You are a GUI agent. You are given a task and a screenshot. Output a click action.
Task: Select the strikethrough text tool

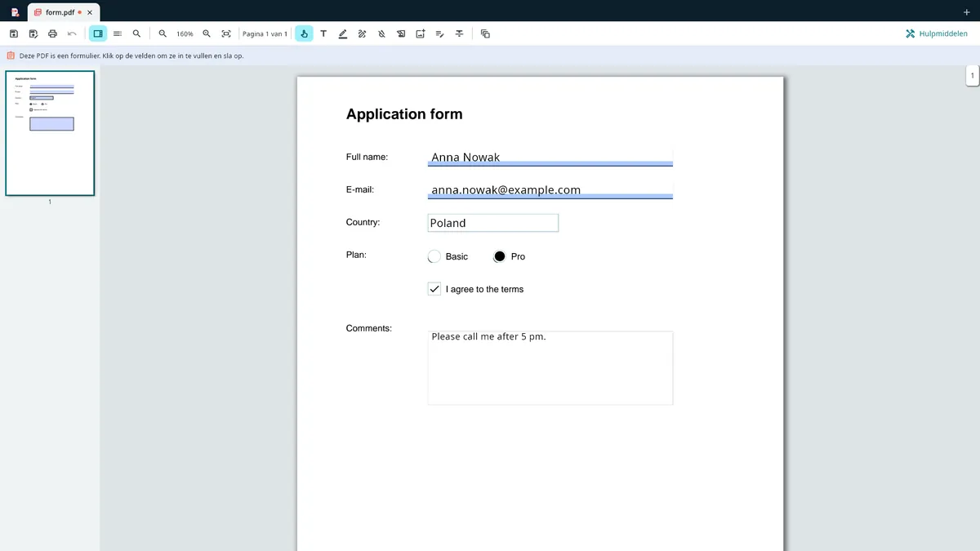(460, 33)
